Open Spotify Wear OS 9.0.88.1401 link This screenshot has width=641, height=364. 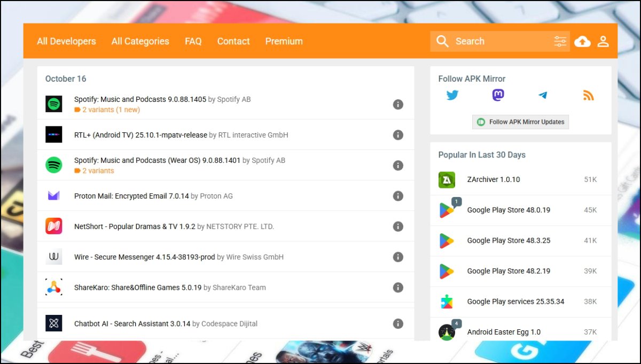(158, 160)
